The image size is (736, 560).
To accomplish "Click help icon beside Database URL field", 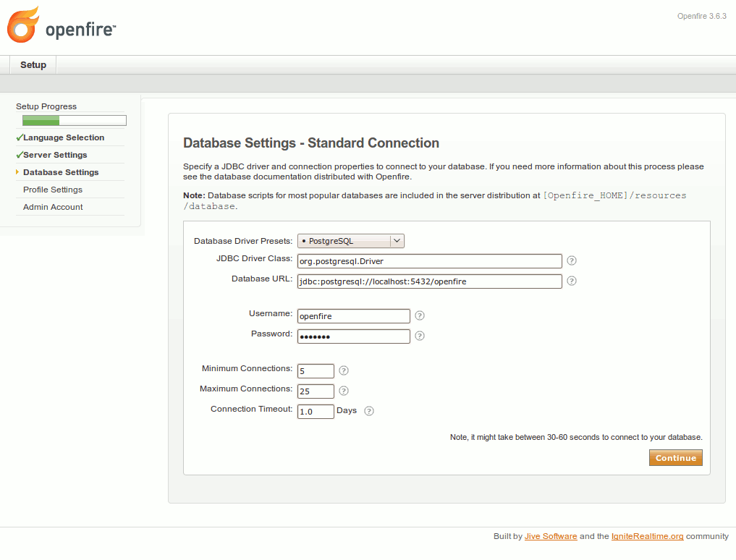I will click(x=572, y=281).
